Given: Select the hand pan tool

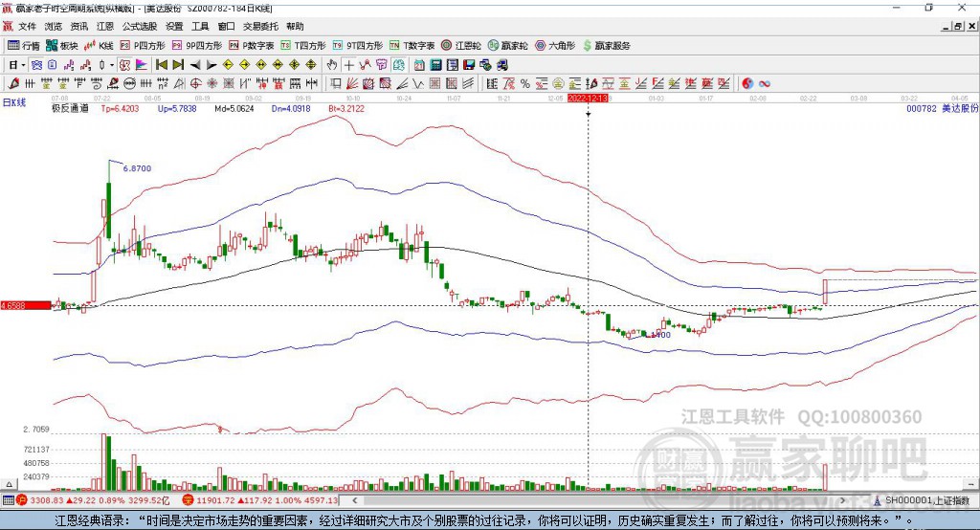Looking at the screenshot, I should point(332,65).
